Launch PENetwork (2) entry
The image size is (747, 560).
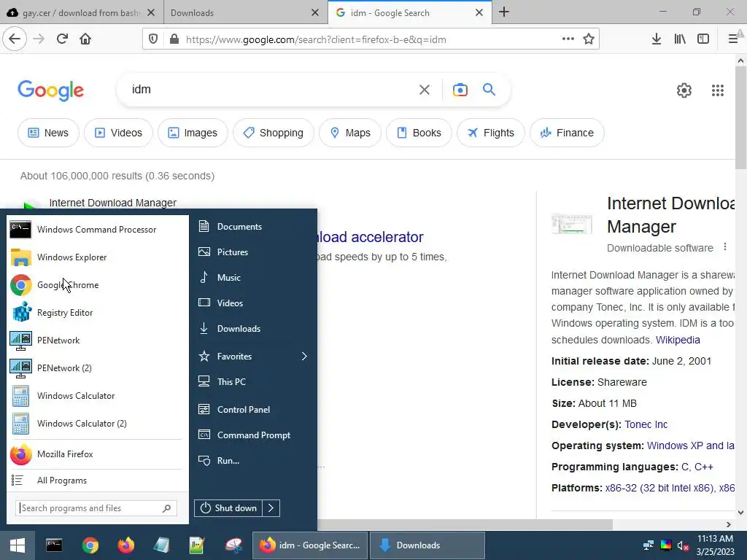97,368
